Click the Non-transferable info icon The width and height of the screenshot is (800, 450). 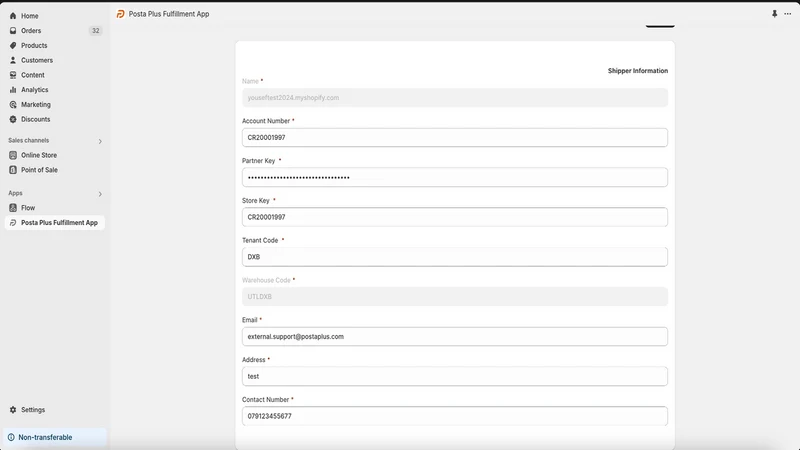(x=11, y=437)
